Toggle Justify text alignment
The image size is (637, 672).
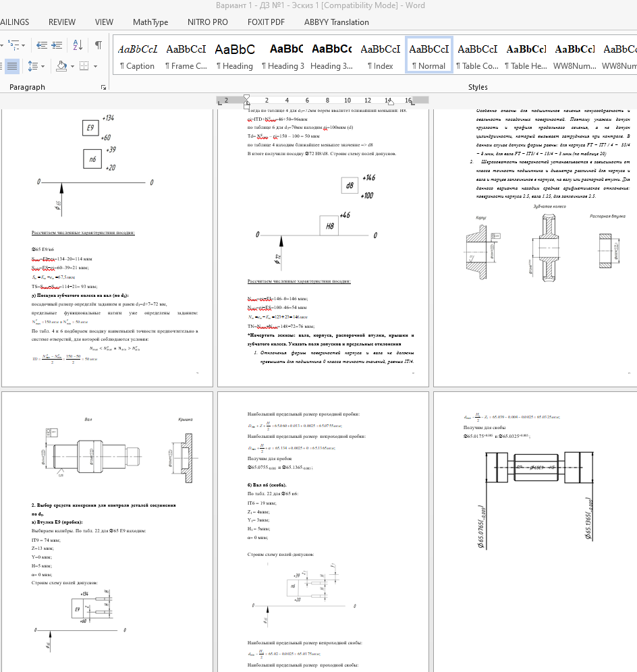click(12, 66)
